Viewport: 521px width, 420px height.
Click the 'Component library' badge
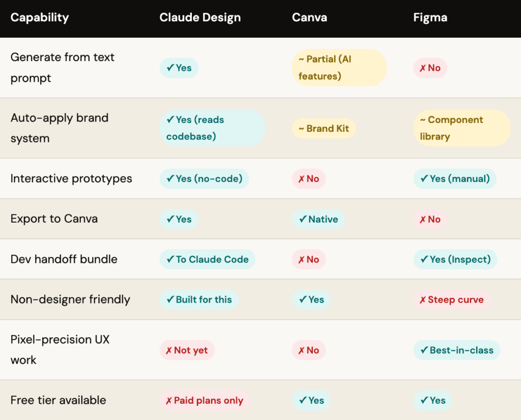461,128
